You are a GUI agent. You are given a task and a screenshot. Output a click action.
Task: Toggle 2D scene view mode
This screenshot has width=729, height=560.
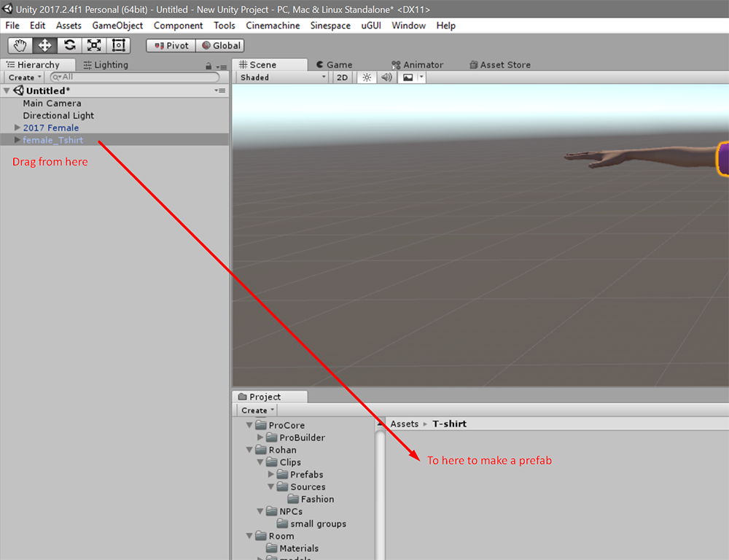[x=342, y=77]
